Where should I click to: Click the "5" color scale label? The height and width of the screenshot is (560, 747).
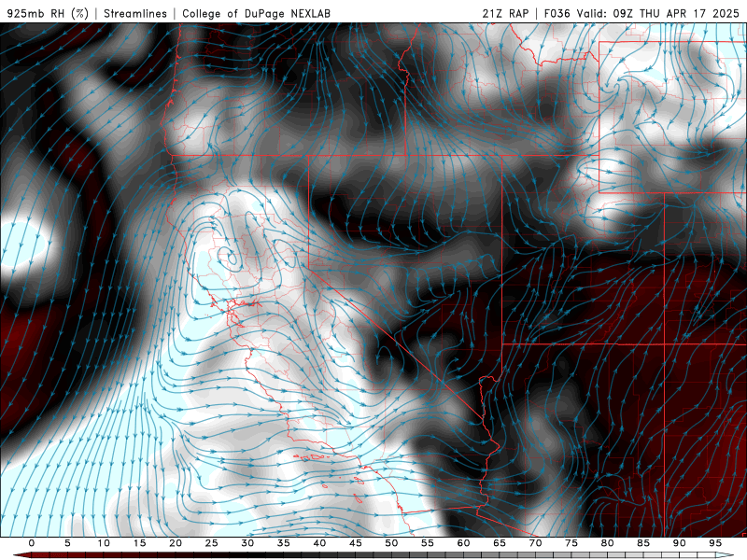point(67,543)
